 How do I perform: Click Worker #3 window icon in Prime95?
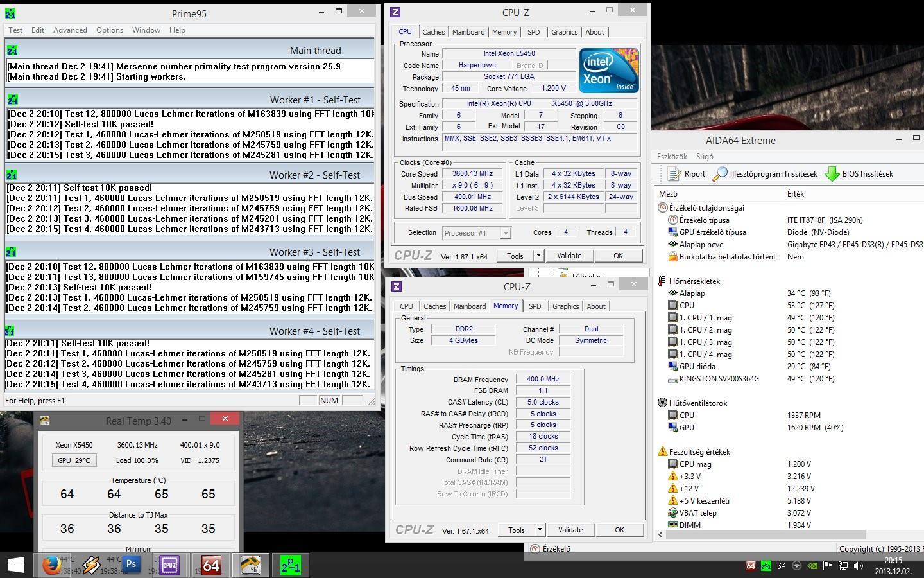pyautogui.click(x=11, y=252)
